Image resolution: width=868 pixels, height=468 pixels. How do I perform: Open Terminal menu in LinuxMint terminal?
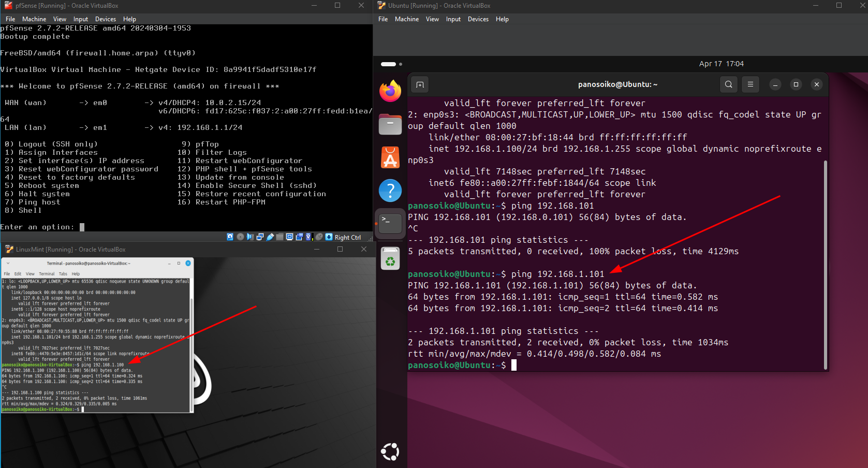point(47,274)
